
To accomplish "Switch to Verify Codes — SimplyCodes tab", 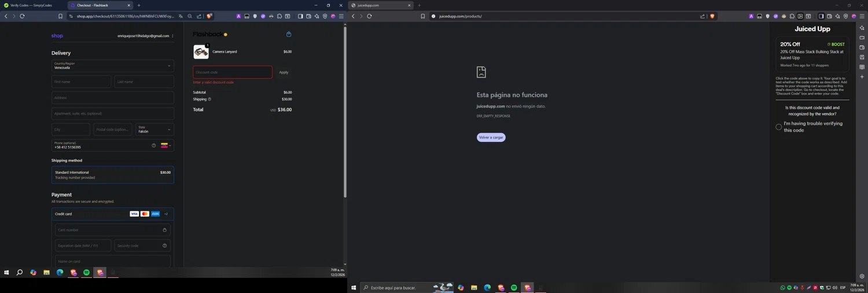I will [31, 5].
